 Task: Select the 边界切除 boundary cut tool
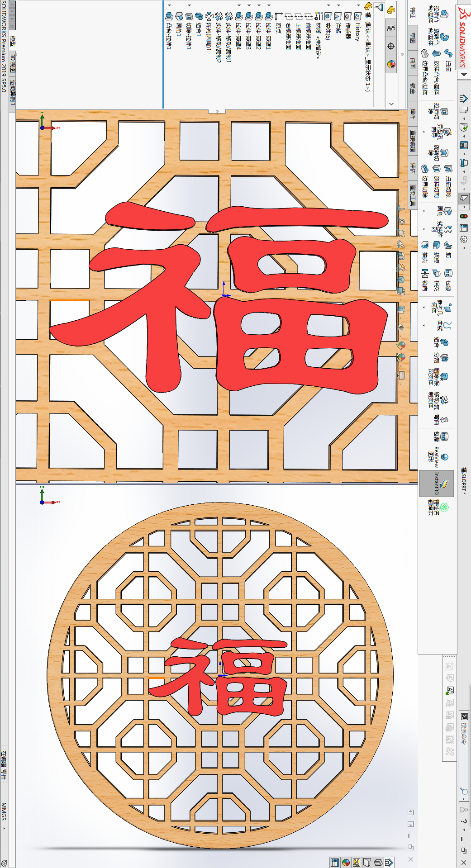click(425, 181)
